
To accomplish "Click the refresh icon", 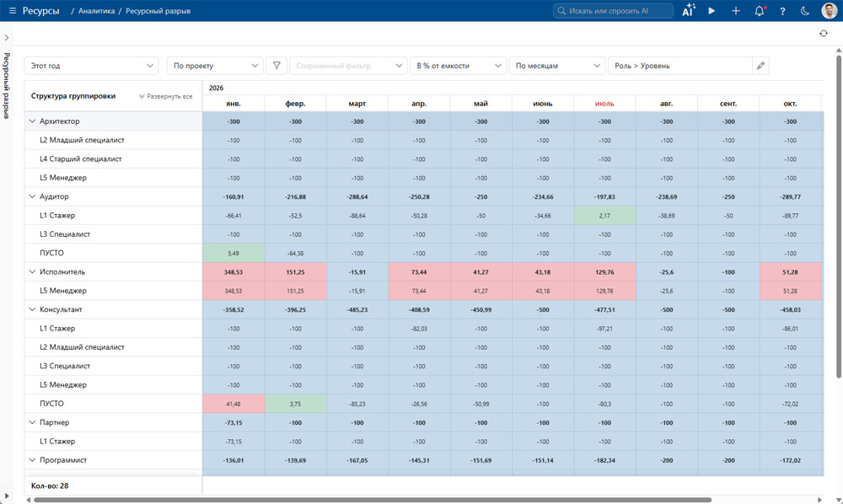I will [823, 34].
